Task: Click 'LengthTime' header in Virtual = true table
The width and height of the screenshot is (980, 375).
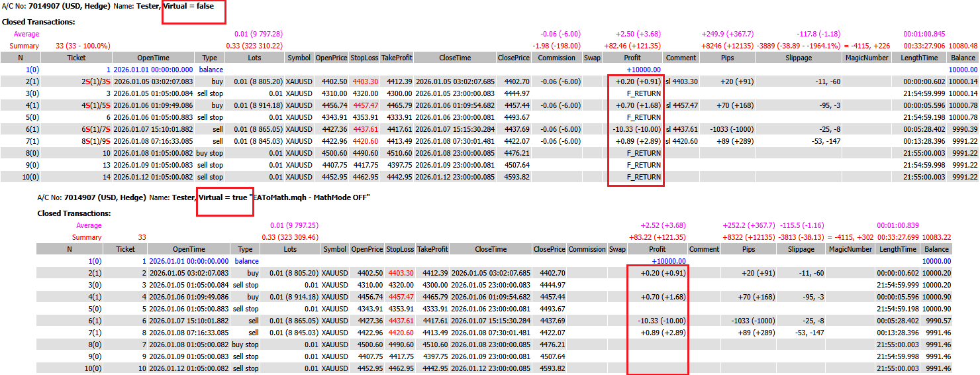Action: (898, 249)
